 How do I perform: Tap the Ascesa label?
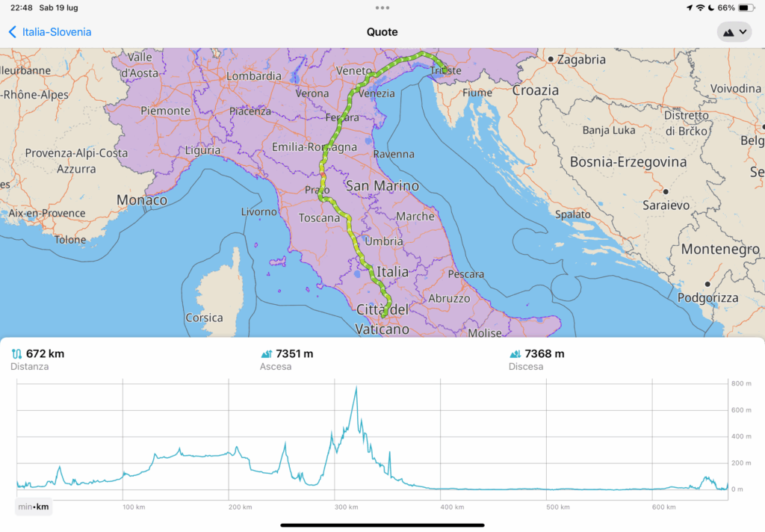[276, 367]
